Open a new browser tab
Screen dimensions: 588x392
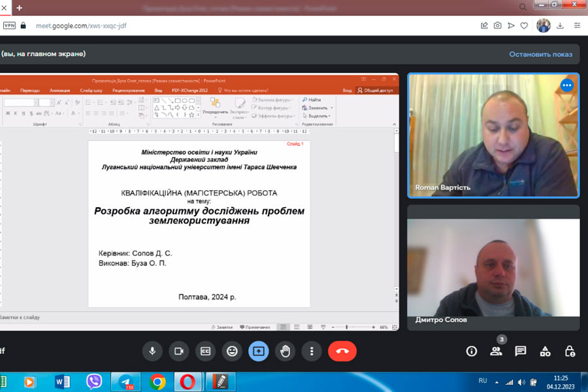pyautogui.click(x=19, y=7)
